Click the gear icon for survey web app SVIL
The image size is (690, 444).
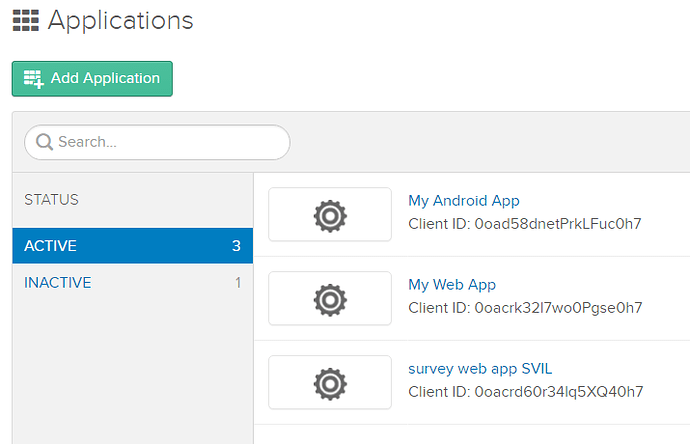tap(330, 383)
